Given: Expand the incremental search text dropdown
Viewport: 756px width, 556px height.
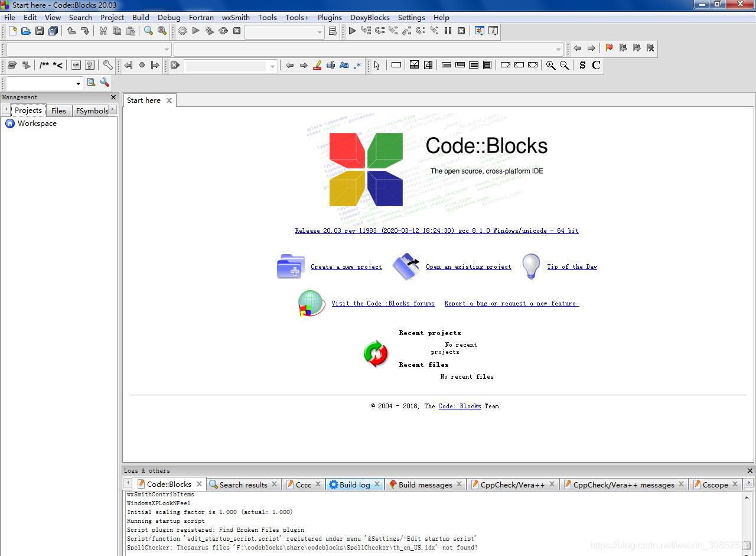Looking at the screenshot, I should (x=272, y=66).
